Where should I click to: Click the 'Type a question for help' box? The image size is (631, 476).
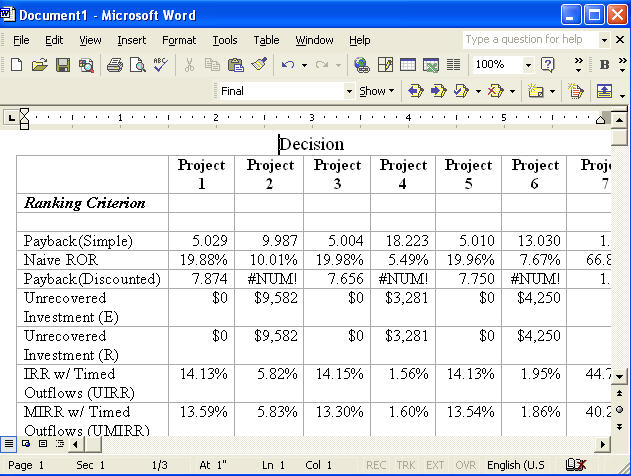click(529, 40)
